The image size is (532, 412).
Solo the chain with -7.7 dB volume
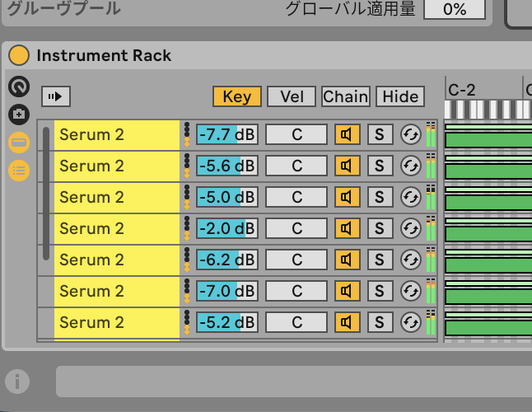click(x=380, y=135)
